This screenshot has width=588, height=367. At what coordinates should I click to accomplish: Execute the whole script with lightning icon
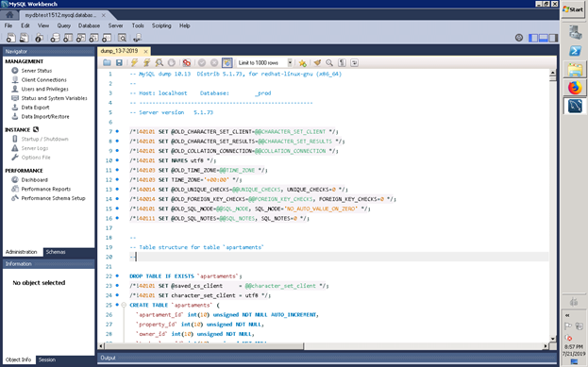coord(134,62)
